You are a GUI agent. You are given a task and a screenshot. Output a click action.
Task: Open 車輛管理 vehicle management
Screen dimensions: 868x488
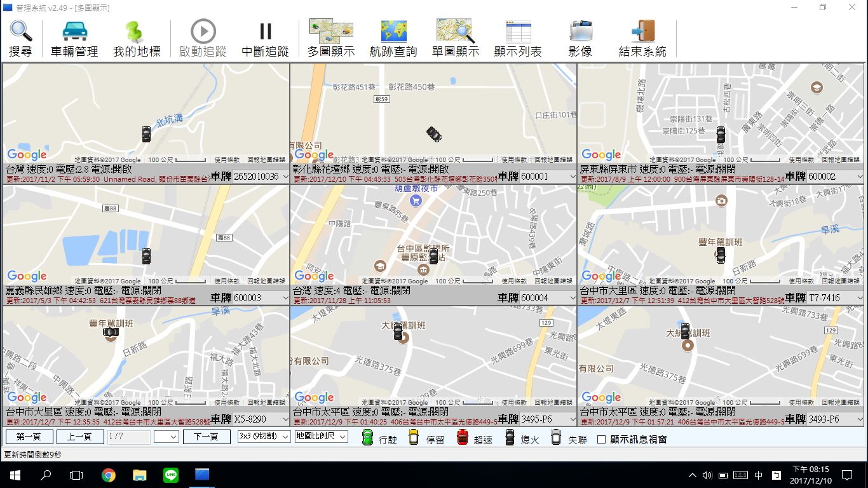pyautogui.click(x=74, y=32)
